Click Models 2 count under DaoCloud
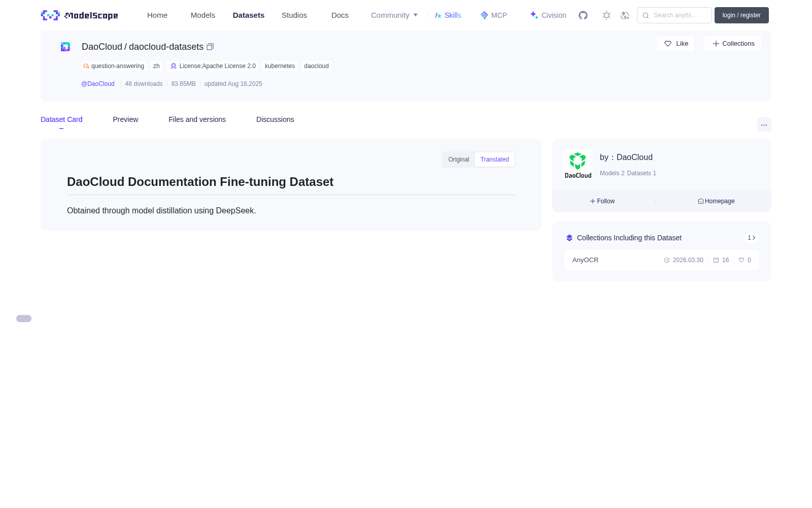 (x=612, y=173)
